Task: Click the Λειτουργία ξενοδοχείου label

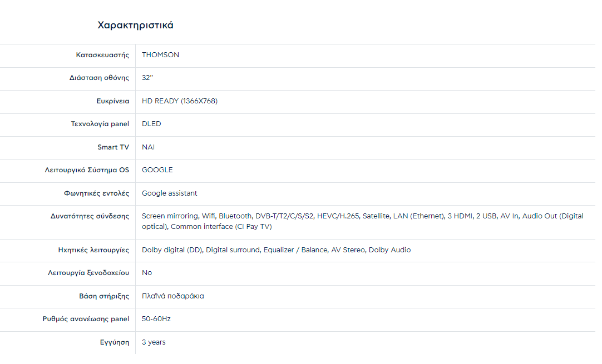Action: [x=88, y=273]
